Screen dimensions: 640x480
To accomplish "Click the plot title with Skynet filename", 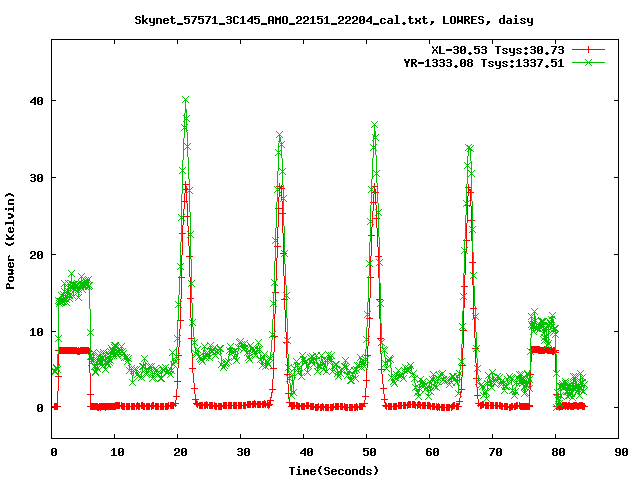I will 334,20.
